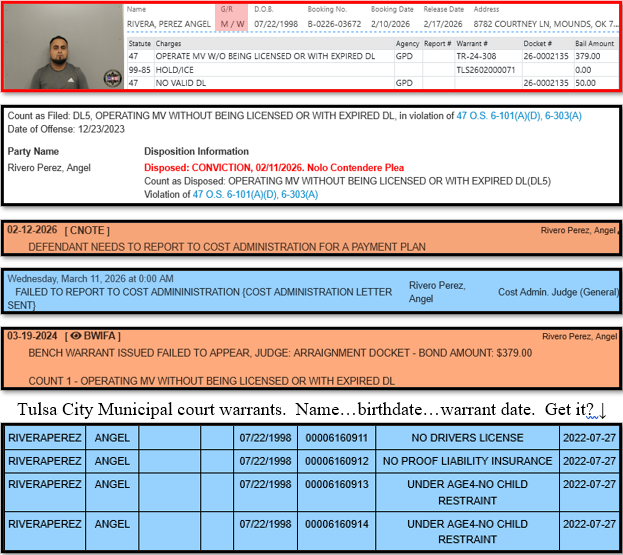Click bail amount 379.00
Screen dimensions: 623x555
point(588,56)
